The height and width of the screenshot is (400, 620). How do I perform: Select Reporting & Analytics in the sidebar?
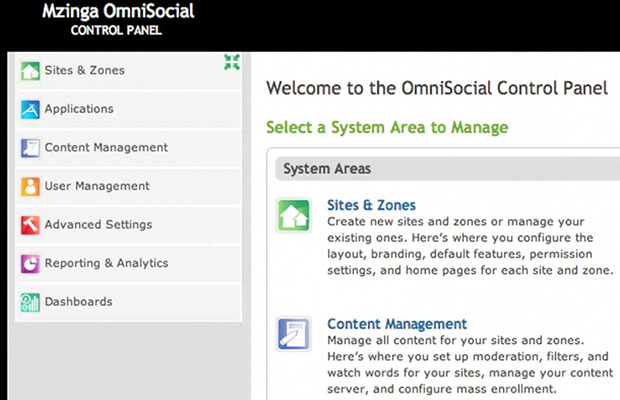[129, 264]
